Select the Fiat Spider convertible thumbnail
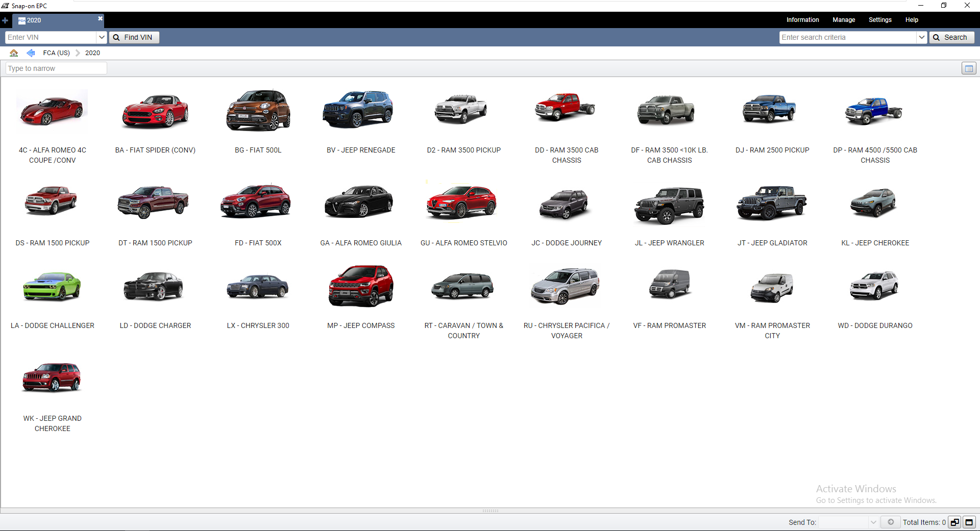Screen dimensions: 980x531 [x=155, y=110]
